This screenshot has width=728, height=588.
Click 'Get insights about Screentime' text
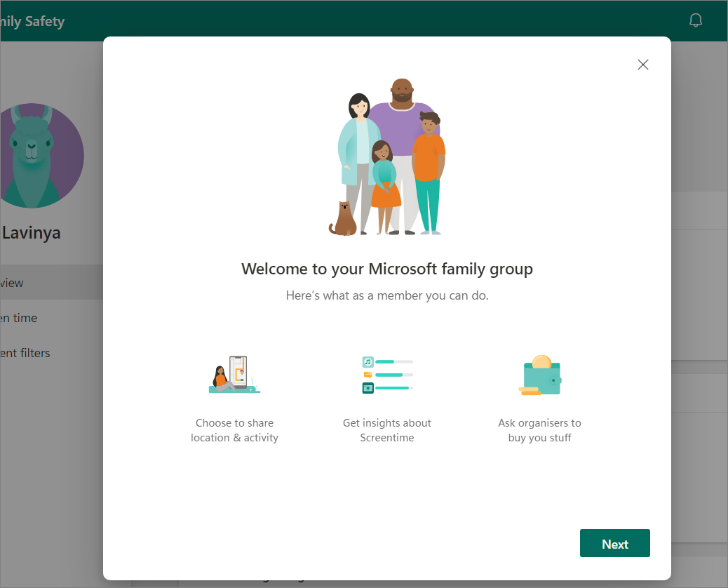point(387,430)
